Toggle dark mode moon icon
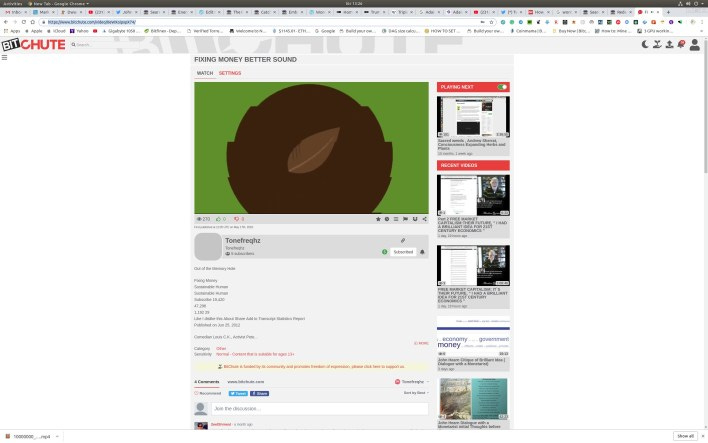 click(646, 44)
